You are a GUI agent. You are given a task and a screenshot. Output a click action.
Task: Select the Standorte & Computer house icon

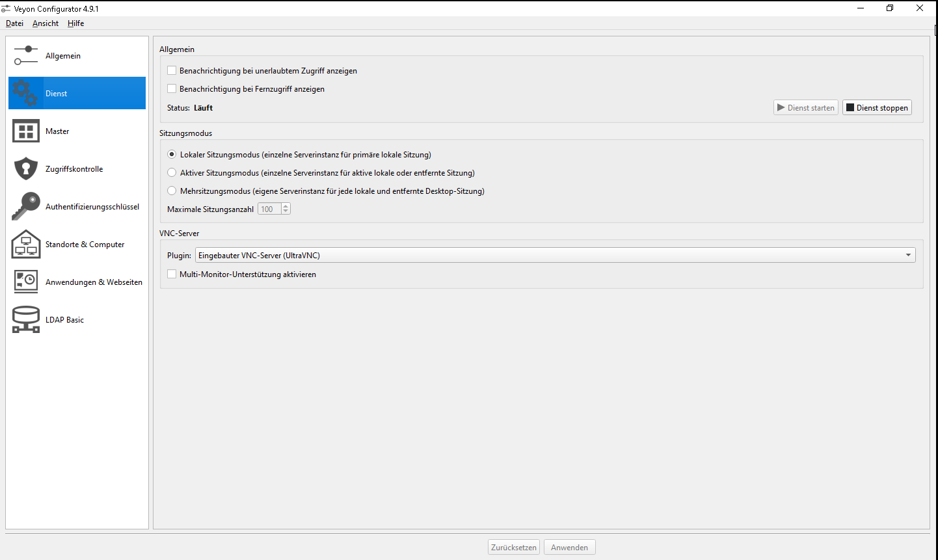pyautogui.click(x=26, y=245)
